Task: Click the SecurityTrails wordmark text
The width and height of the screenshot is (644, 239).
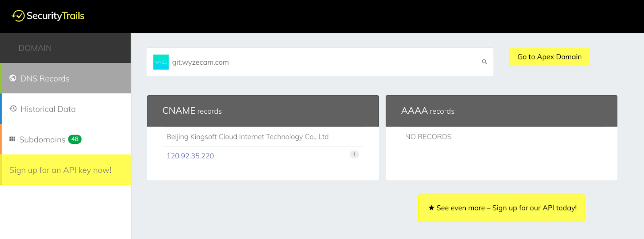Action: 56,16
